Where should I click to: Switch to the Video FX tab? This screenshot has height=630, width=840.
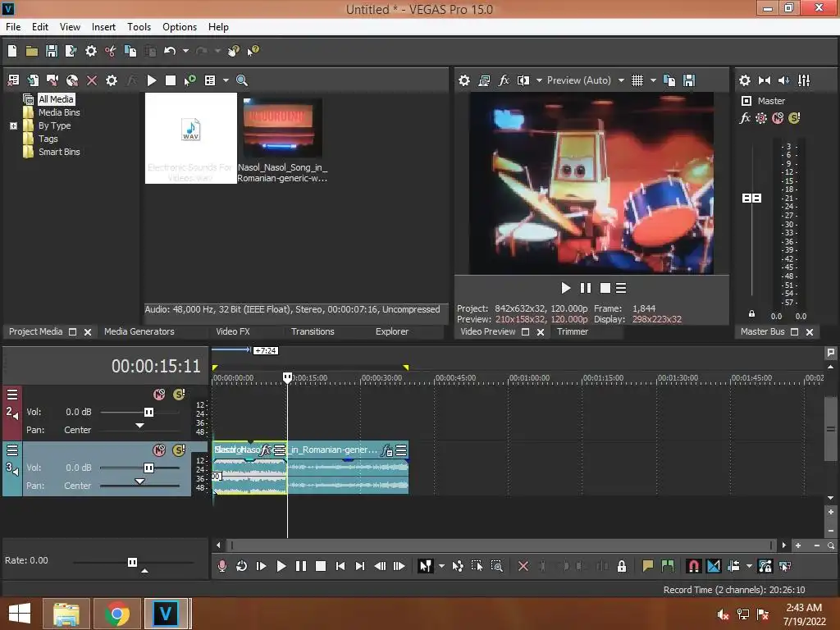pyautogui.click(x=232, y=331)
